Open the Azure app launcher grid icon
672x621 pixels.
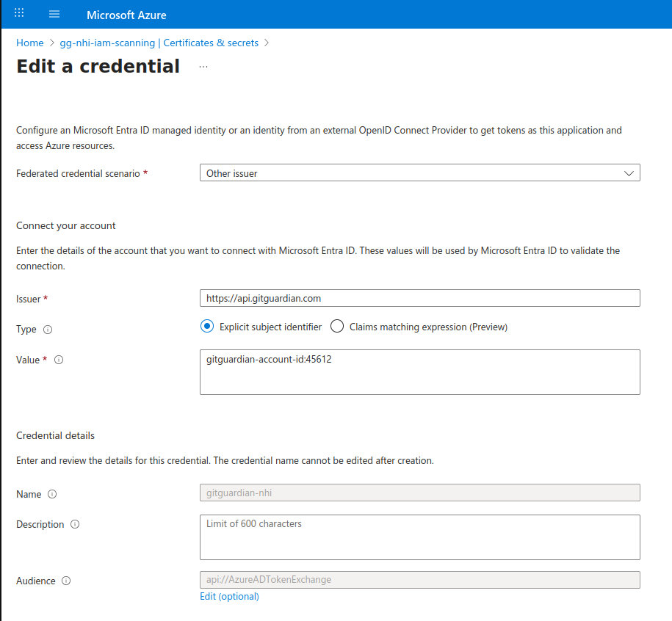pyautogui.click(x=18, y=12)
